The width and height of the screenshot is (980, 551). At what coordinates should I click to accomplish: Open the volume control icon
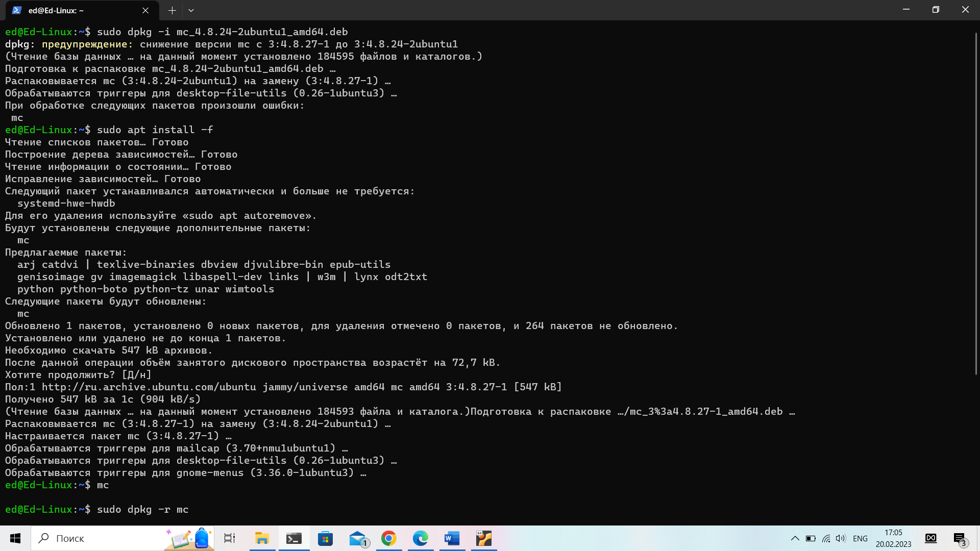tap(841, 538)
